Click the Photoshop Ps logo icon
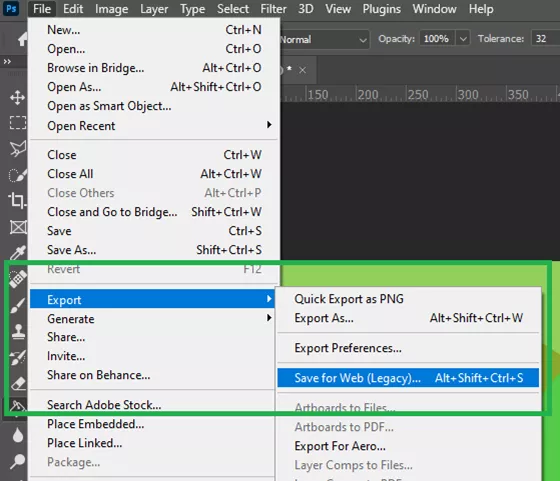 11,8
